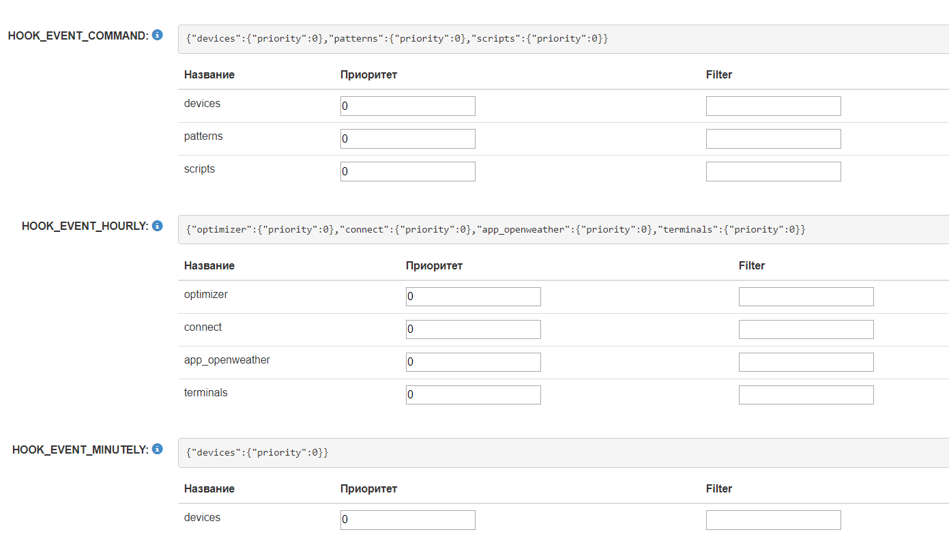Click the connect priority input
Screen dimensions: 949x560
pos(473,329)
